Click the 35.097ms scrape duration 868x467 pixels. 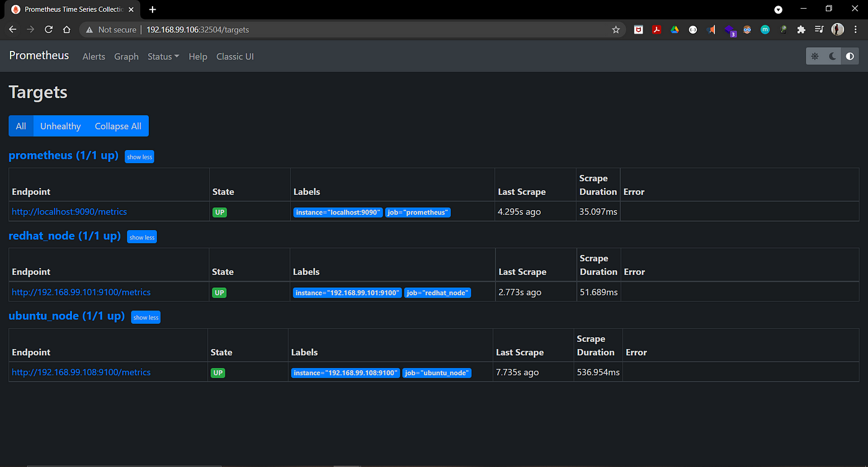tap(598, 211)
